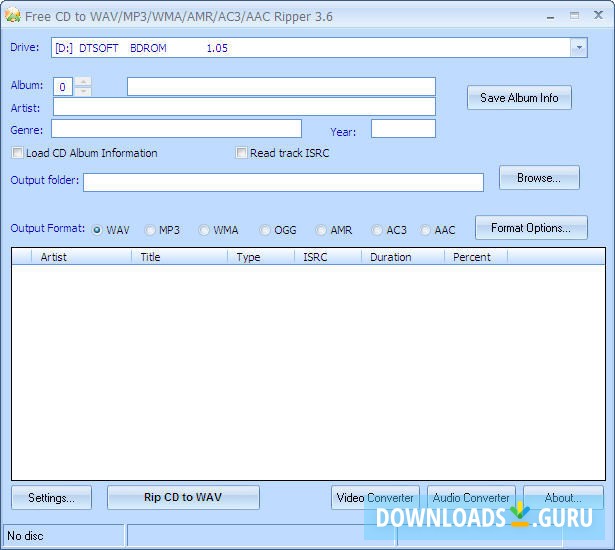
Task: Click the Type column header
Action: point(261,257)
